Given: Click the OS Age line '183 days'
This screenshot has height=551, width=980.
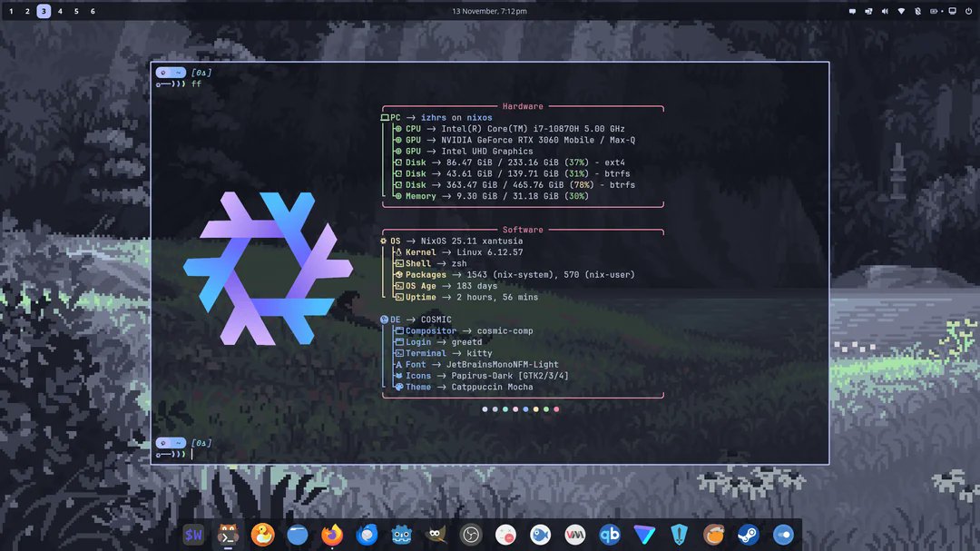Looking at the screenshot, I should 446,286.
